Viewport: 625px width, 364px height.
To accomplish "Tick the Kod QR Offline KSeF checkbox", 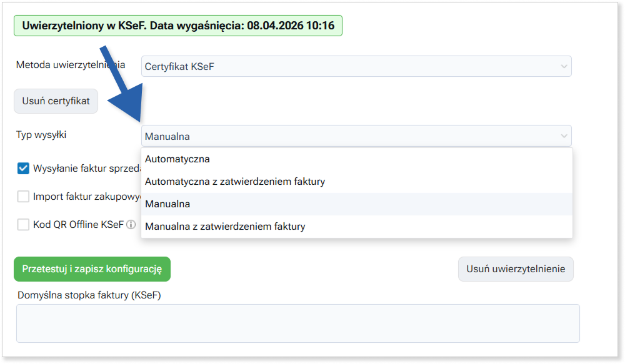I will (24, 225).
